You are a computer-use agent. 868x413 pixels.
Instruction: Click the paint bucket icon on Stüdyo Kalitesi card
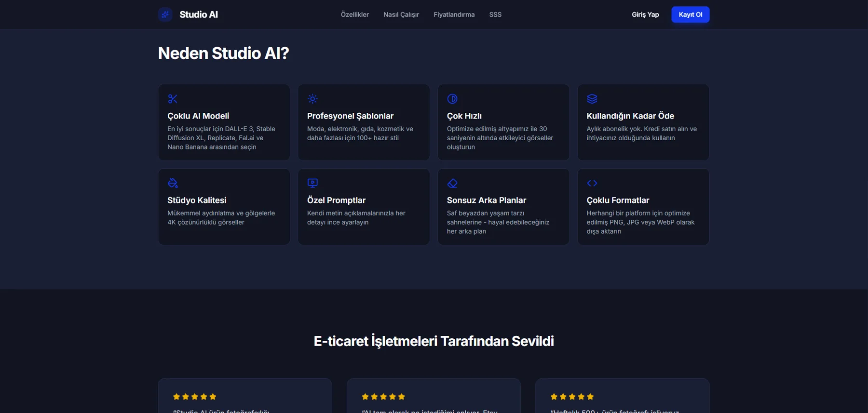tap(173, 183)
